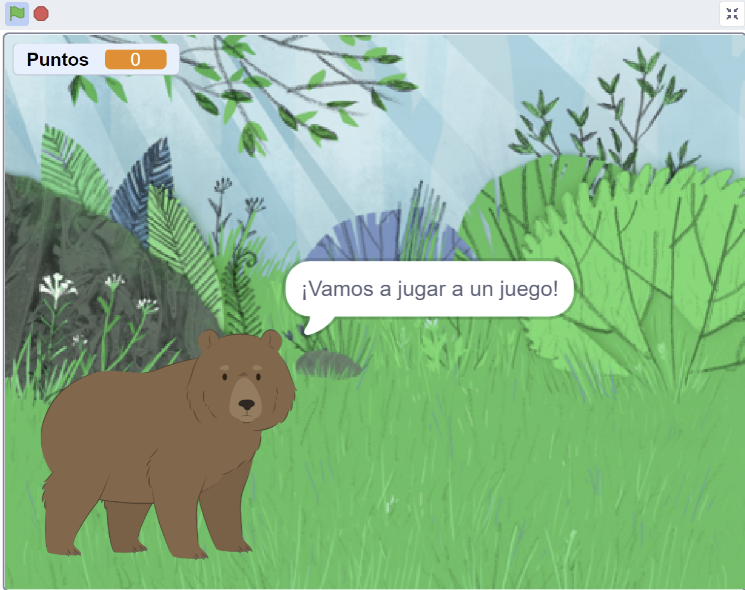Exit full screen stage mode
Viewport: 745px width, 590px height.
pos(732,14)
